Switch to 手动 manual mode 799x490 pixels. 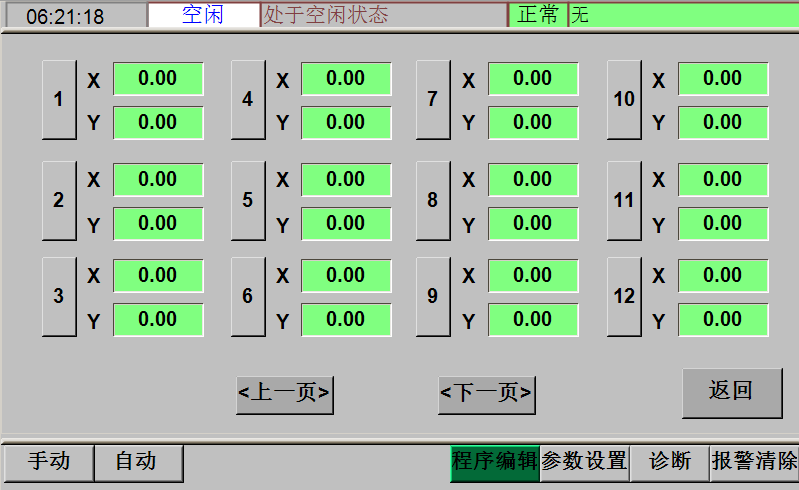point(48,462)
